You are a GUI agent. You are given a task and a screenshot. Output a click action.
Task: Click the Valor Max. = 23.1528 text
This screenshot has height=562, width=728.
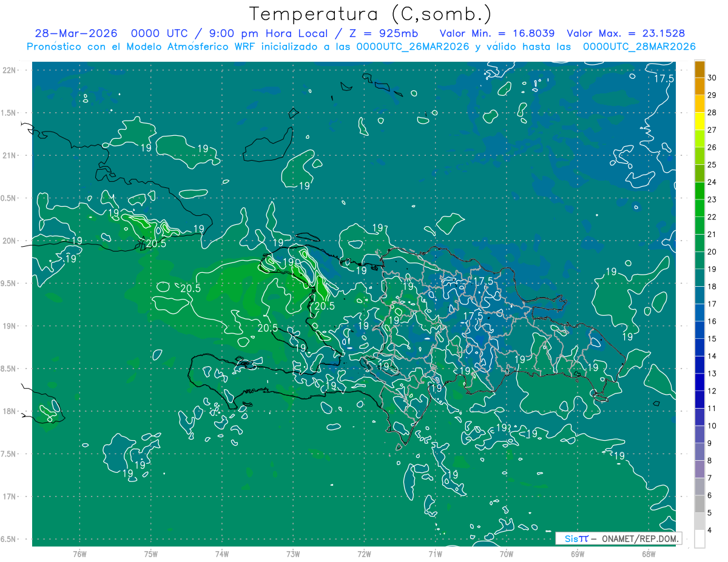click(626, 33)
